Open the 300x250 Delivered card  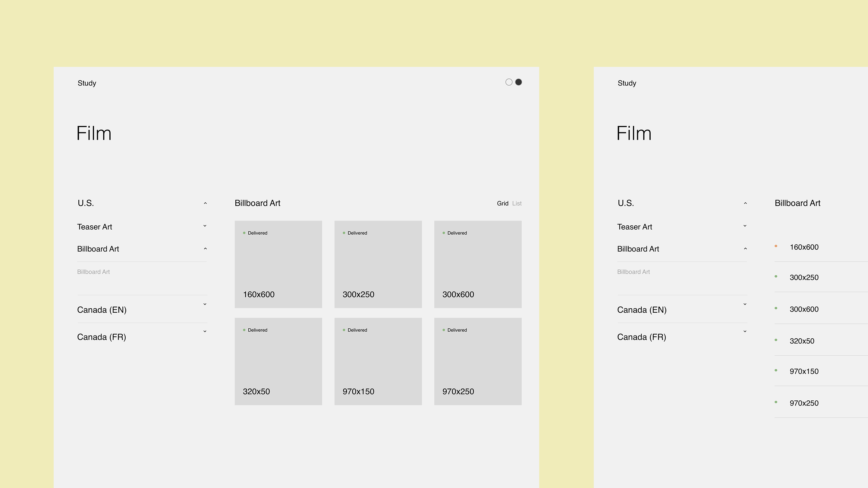click(x=378, y=264)
